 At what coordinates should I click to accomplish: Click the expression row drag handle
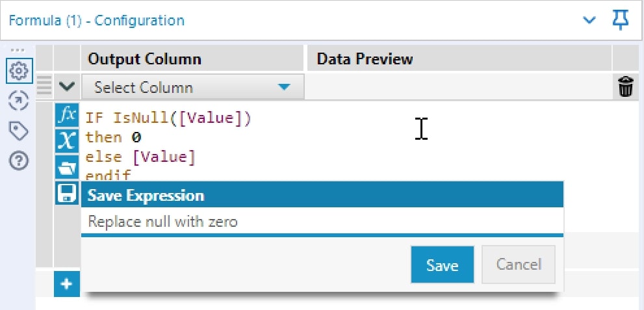[x=44, y=86]
